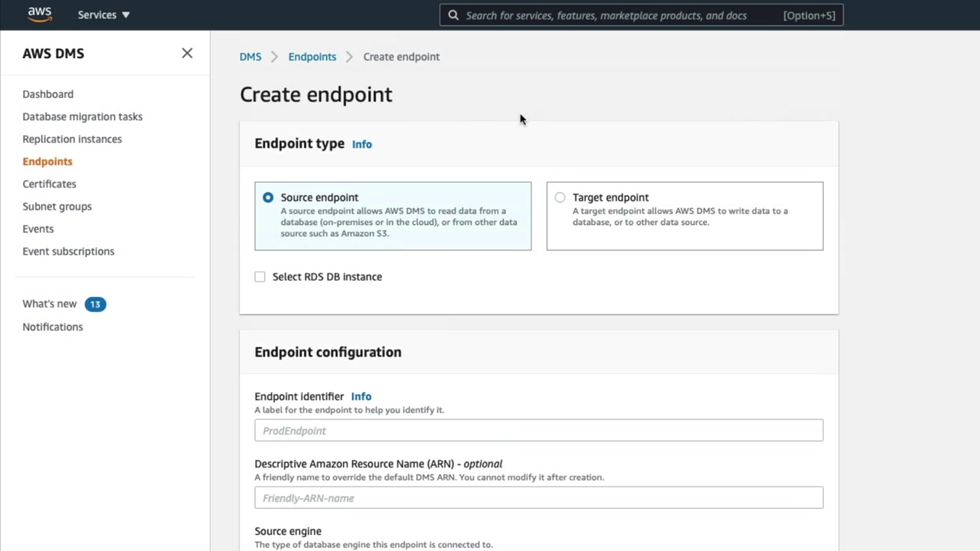Open the Dashboard page in sidebar
Screen dimensions: 980x551
[x=47, y=94]
